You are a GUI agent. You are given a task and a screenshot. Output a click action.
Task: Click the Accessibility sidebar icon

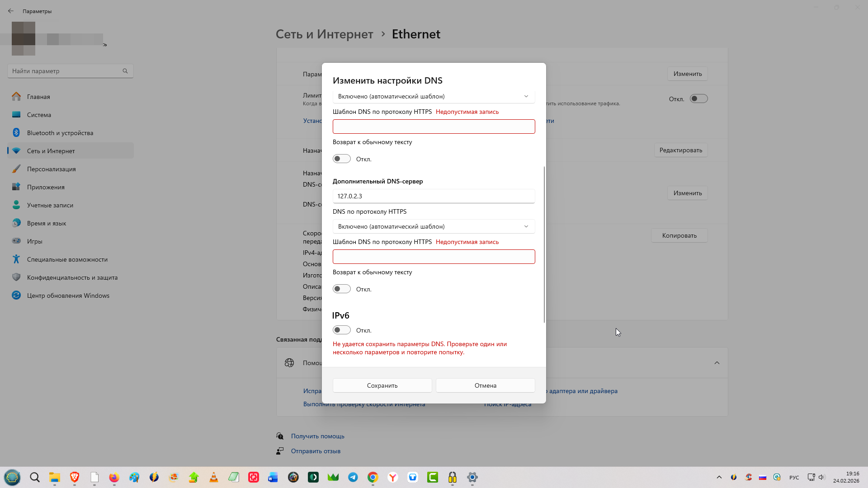pos(16,259)
